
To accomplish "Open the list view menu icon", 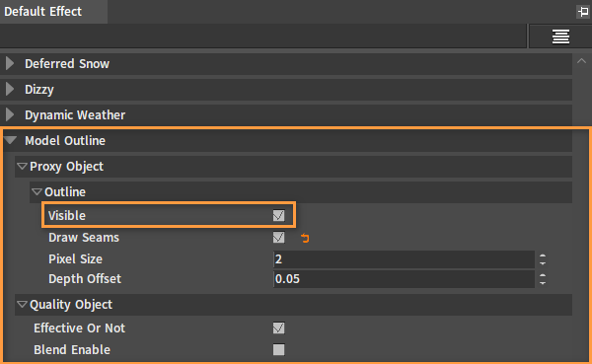I will click(x=560, y=36).
